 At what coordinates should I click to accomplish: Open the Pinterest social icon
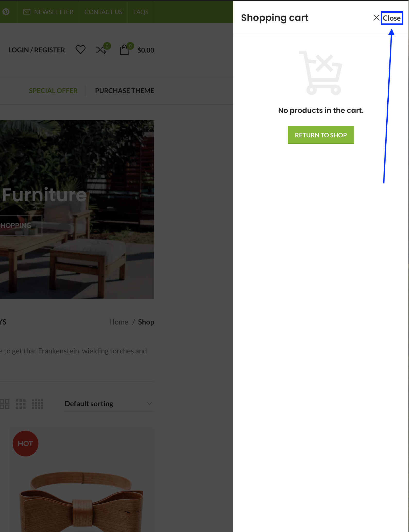(x=6, y=12)
